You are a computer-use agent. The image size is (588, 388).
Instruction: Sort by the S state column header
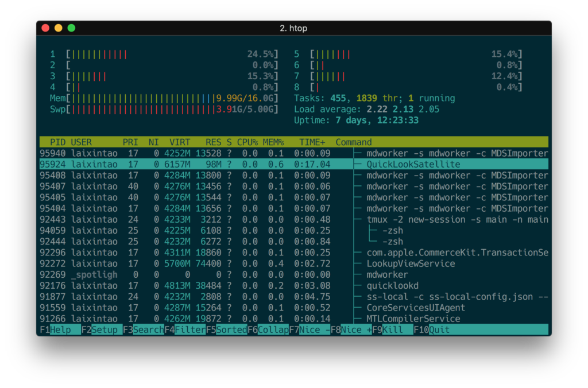229,142
